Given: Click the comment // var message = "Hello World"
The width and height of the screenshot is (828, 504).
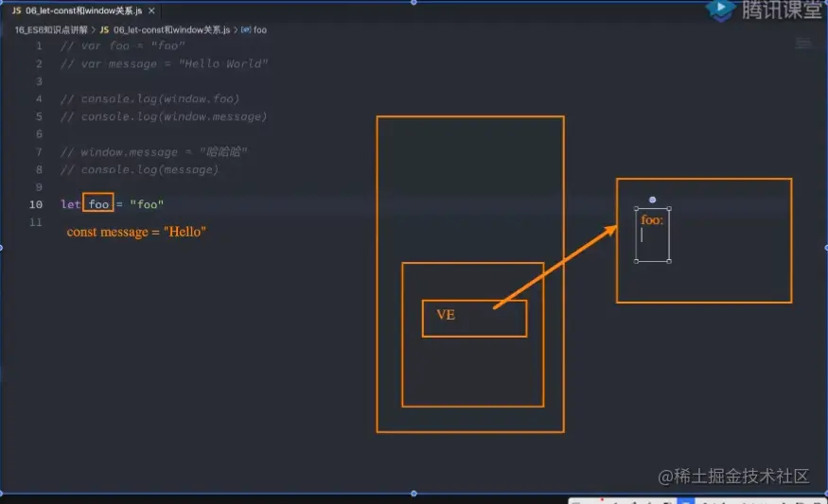Looking at the screenshot, I should 165,64.
